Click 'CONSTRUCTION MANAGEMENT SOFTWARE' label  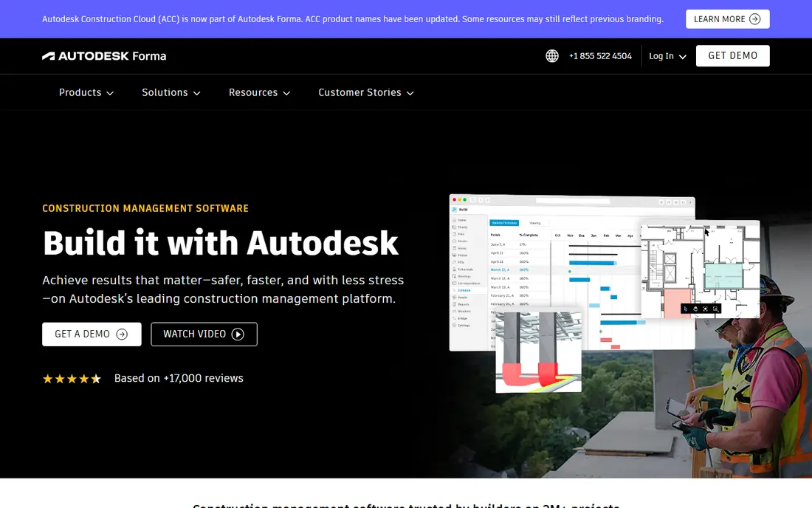click(145, 209)
